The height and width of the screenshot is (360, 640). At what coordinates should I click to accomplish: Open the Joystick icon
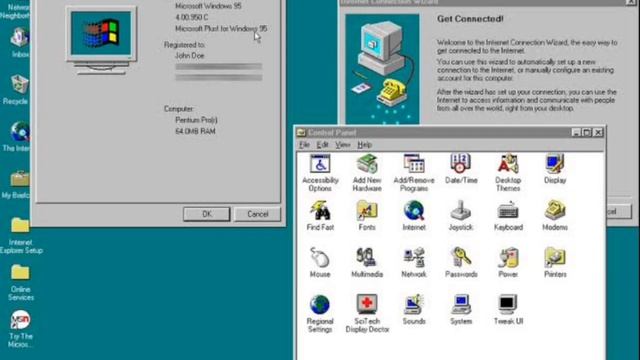tap(461, 216)
